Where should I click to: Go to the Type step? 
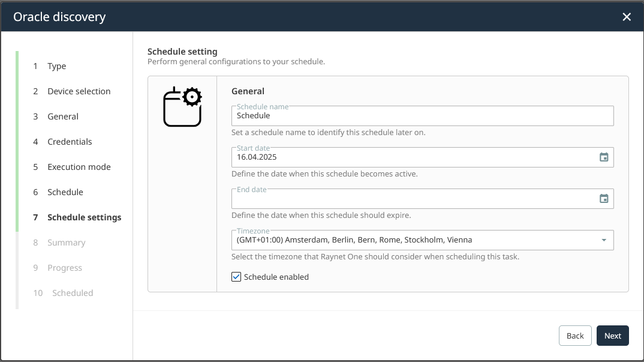(x=56, y=66)
